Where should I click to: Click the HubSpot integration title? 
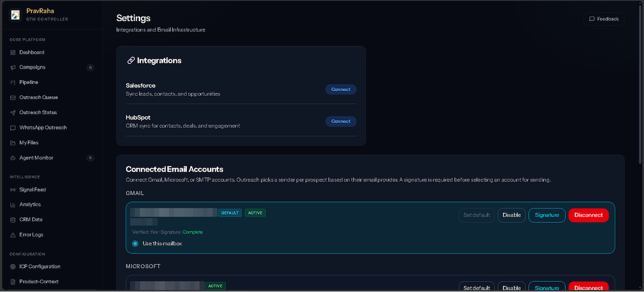pos(138,117)
